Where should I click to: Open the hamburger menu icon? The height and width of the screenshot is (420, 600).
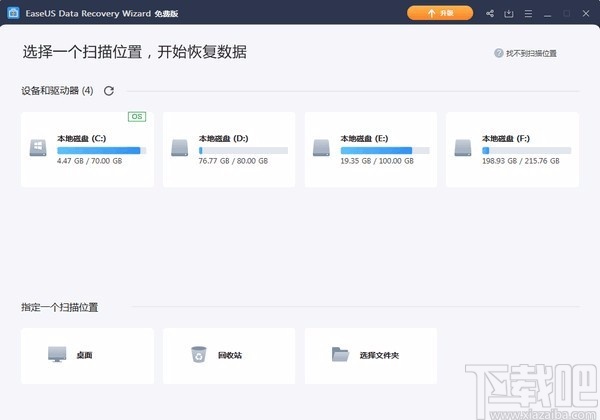[x=528, y=14]
